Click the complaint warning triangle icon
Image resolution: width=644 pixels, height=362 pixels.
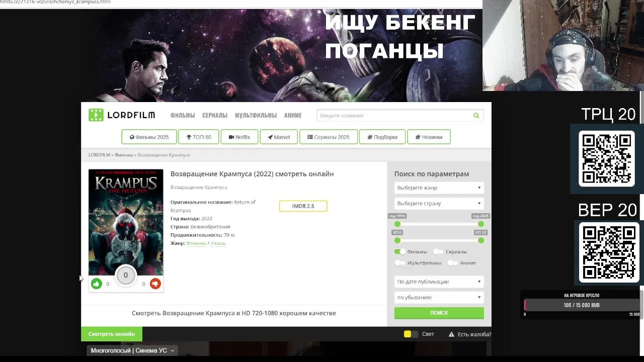pos(451,334)
